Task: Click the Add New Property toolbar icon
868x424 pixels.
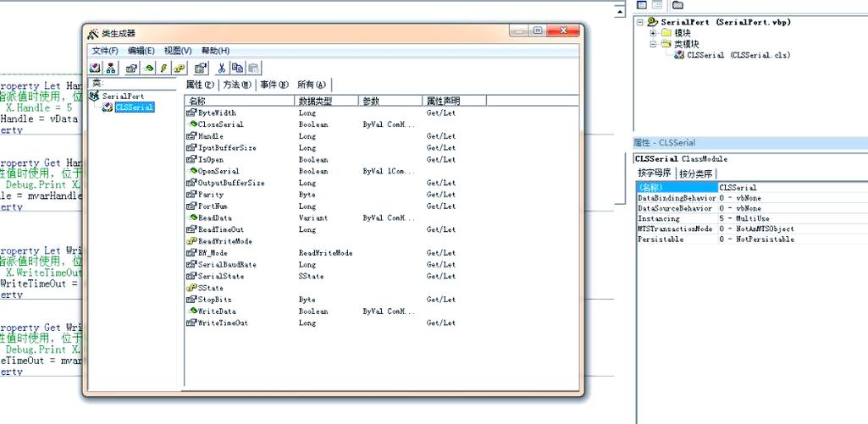Action: pyautogui.click(x=132, y=68)
